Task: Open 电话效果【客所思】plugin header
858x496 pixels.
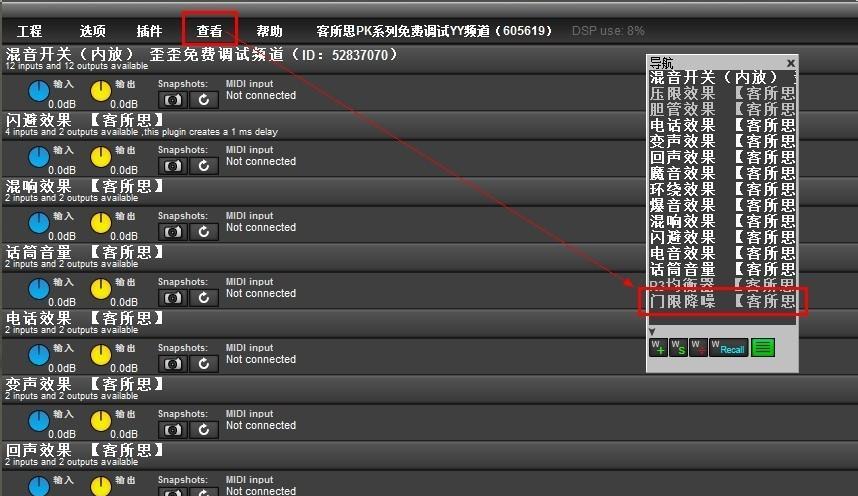Action: click(x=84, y=319)
